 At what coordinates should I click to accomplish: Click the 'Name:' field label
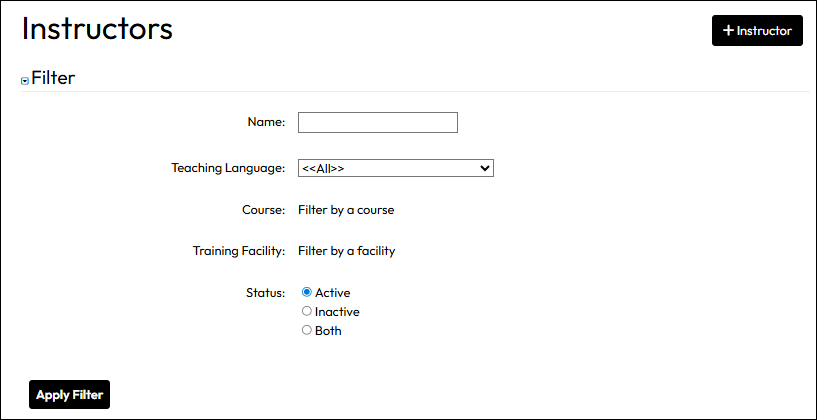coord(266,122)
